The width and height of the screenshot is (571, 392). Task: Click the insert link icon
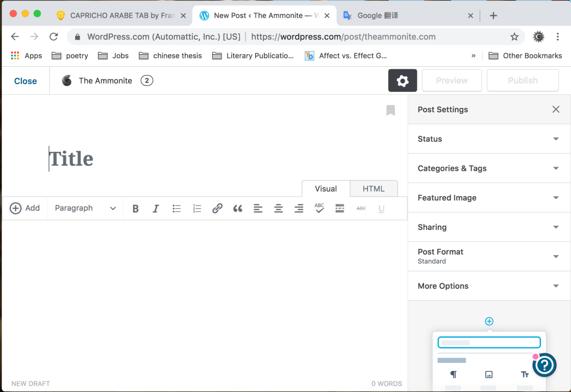[x=217, y=208]
